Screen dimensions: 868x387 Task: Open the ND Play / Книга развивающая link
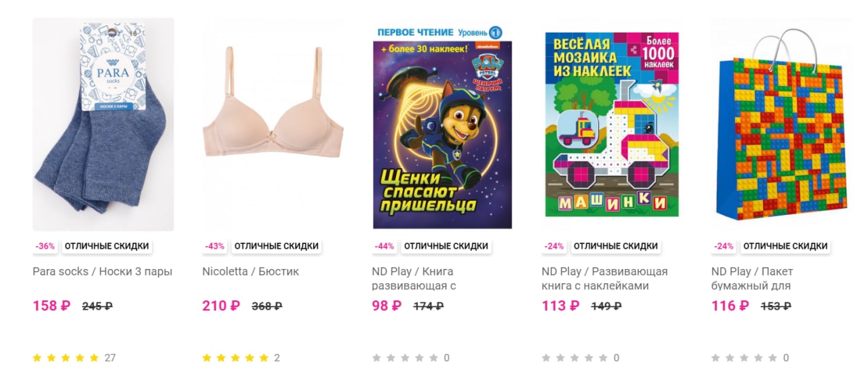coord(414,279)
